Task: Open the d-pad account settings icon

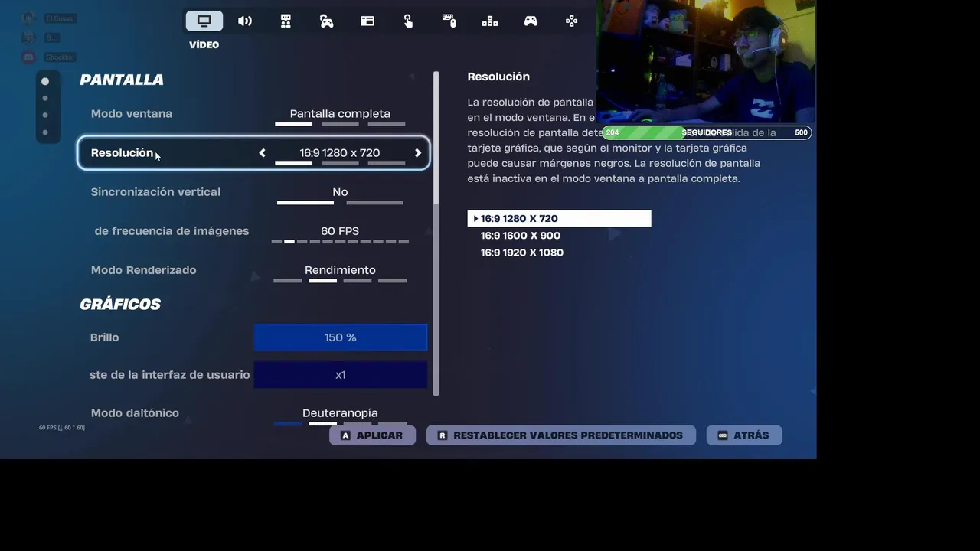Action: point(572,21)
